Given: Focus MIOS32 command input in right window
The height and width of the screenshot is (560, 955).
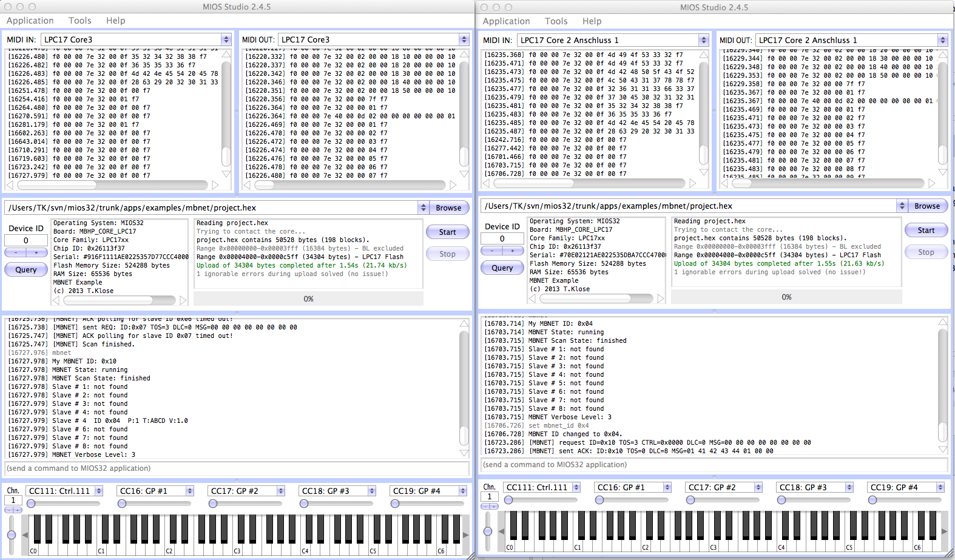Looking at the screenshot, I should [714, 465].
